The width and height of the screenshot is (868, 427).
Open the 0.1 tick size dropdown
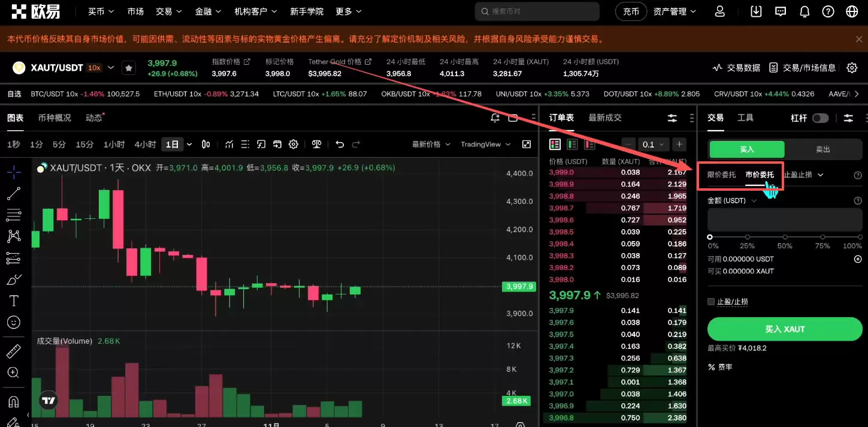pos(653,144)
